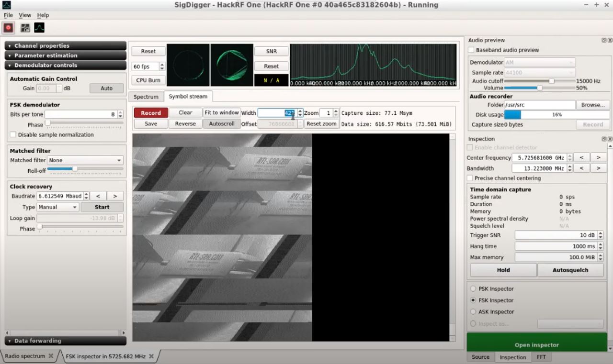The width and height of the screenshot is (613, 364).
Task: Save the symbol stream capture
Action: [151, 123]
